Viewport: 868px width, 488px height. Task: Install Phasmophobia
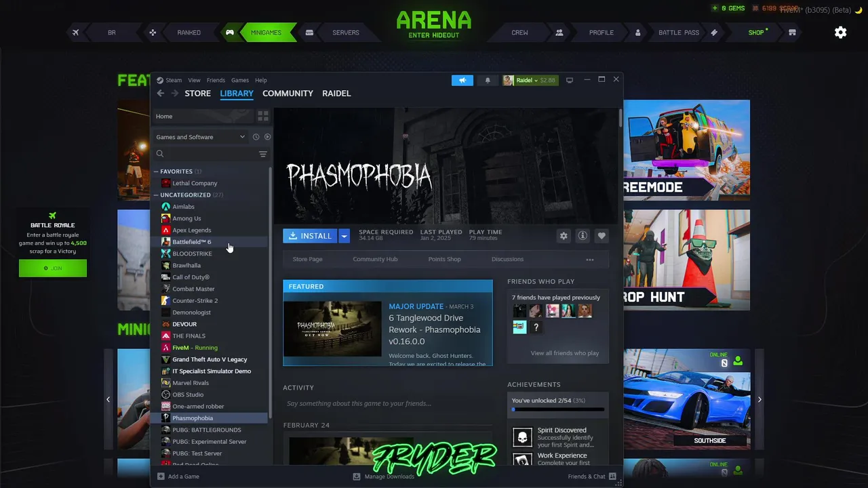point(310,236)
